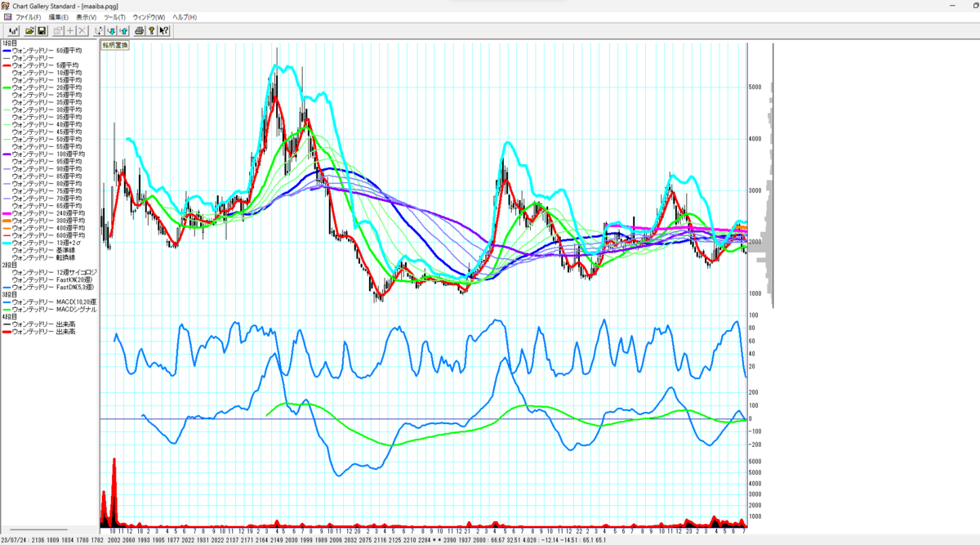This screenshot has height=545, width=980.
Task: Select the 10週平均 legend entry
Action: point(48,73)
